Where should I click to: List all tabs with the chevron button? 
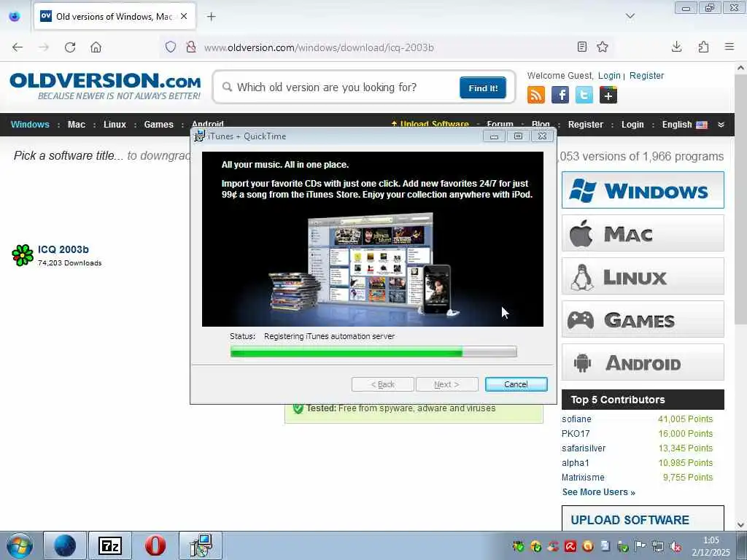pyautogui.click(x=630, y=16)
